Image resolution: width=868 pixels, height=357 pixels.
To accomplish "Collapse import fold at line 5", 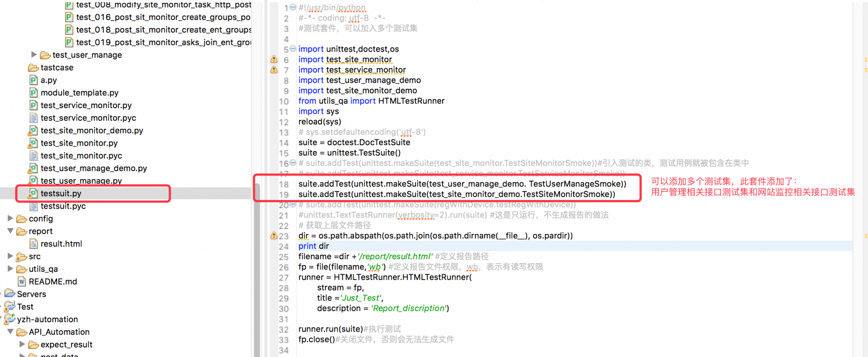I will click(293, 48).
